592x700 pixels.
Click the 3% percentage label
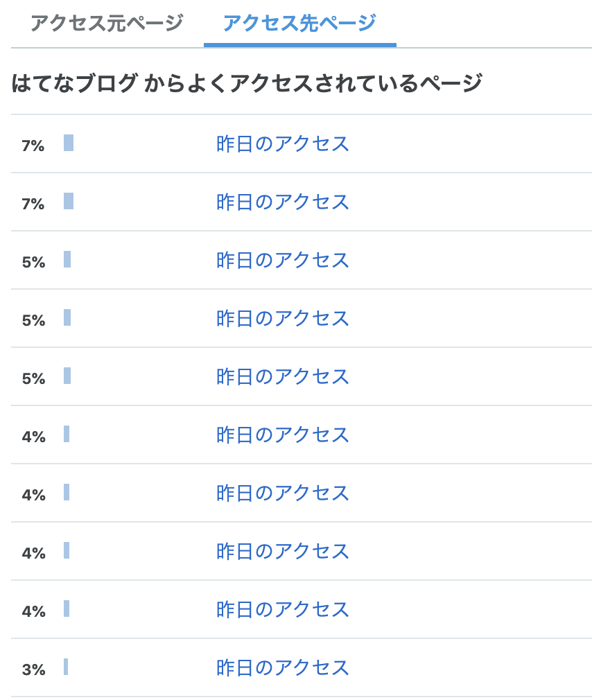pyautogui.click(x=33, y=670)
